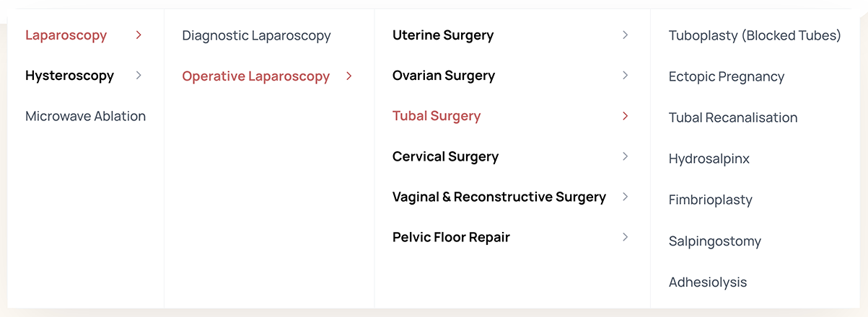Open the Hydrosalpinx link
The height and width of the screenshot is (317, 868).
point(709,159)
